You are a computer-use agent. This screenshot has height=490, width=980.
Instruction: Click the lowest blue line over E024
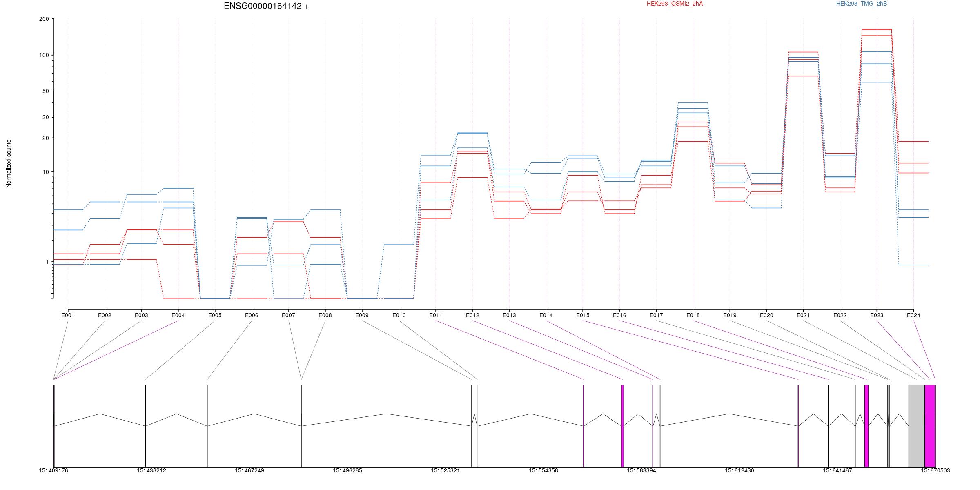click(914, 265)
